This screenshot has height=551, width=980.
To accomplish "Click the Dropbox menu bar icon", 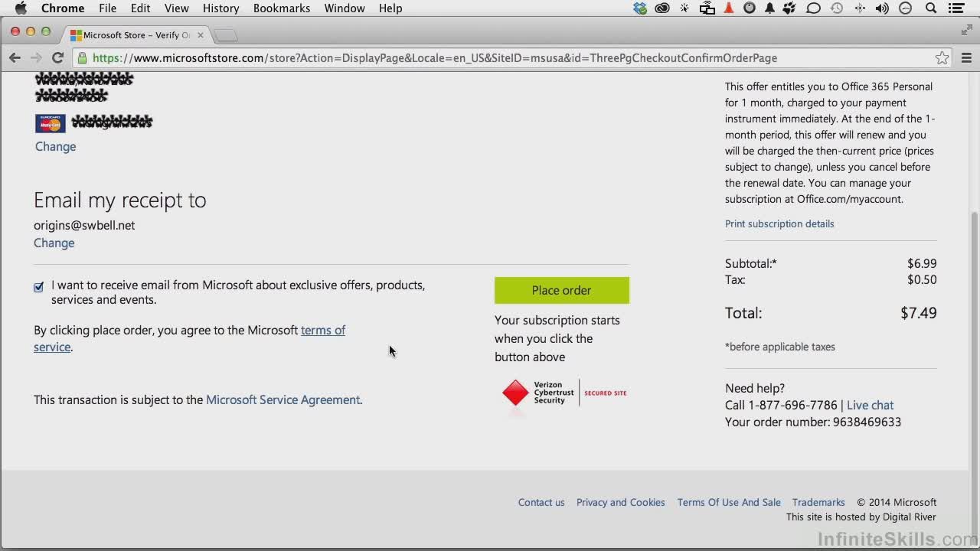I will [640, 8].
